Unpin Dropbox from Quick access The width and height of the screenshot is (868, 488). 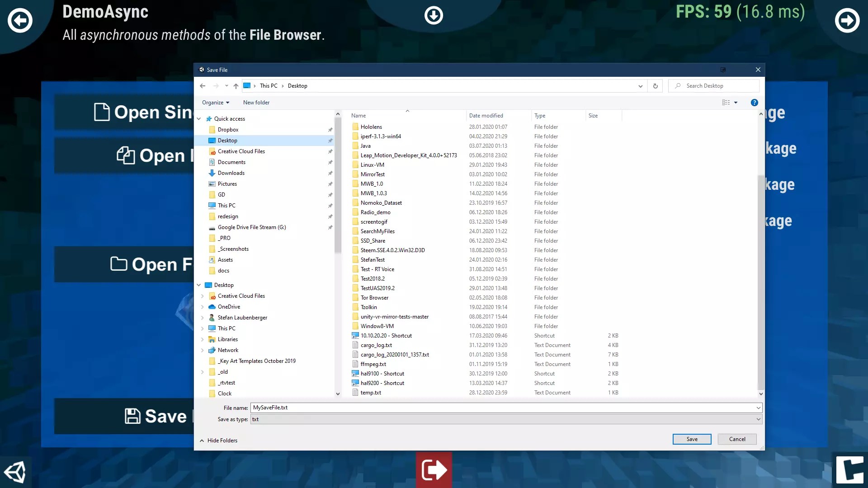point(330,130)
